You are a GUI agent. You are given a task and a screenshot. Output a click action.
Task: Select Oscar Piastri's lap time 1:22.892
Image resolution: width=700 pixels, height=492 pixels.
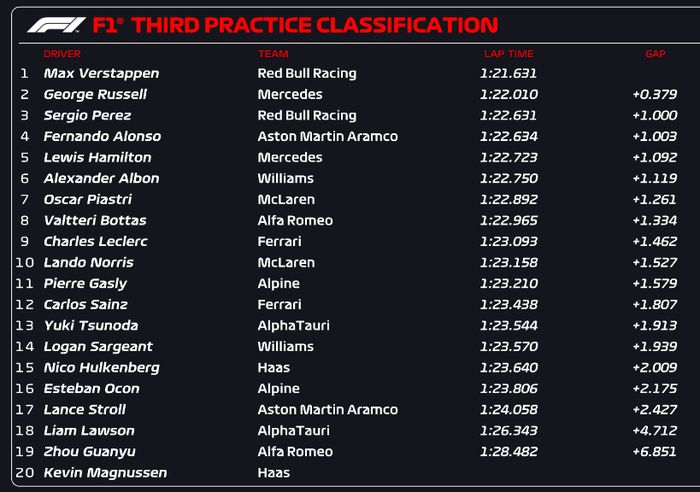(508, 199)
